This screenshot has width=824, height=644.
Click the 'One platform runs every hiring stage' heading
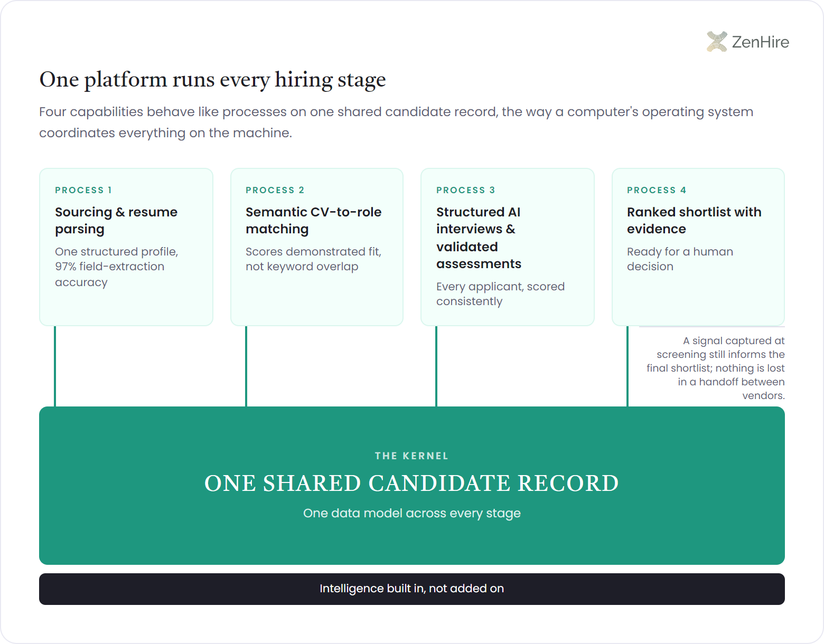[212, 80]
